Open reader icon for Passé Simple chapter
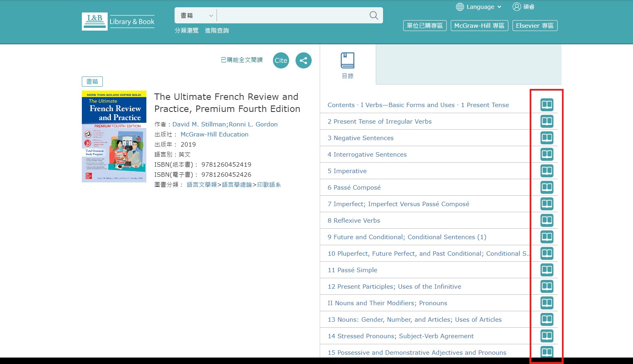The height and width of the screenshot is (364, 633). (x=547, y=270)
